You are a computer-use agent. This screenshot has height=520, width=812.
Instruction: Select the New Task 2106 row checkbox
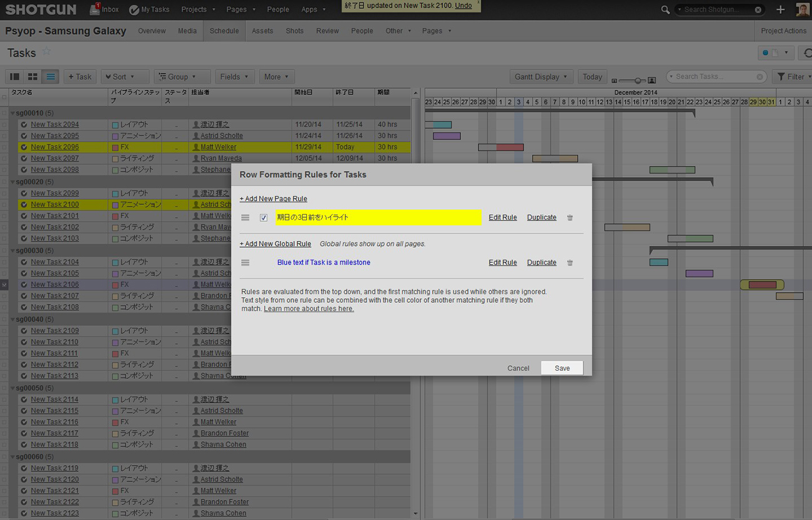[x=4, y=285]
